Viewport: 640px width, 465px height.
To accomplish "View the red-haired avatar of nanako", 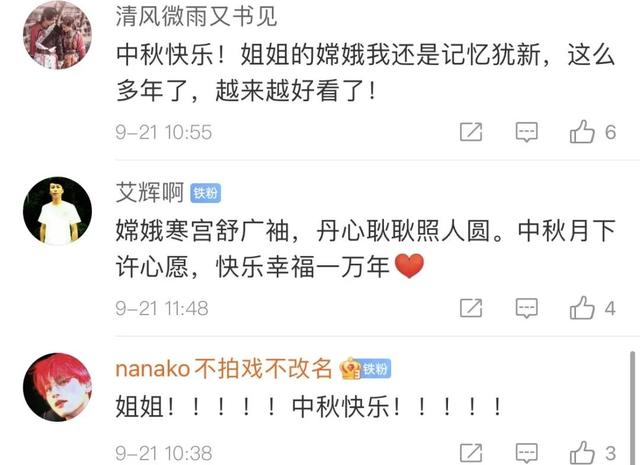I will [x=57, y=387].
